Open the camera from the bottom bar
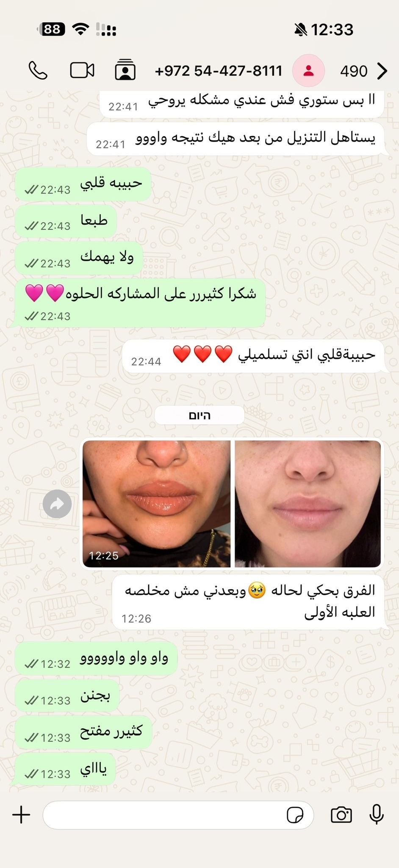The height and width of the screenshot is (868, 399). coord(341,815)
